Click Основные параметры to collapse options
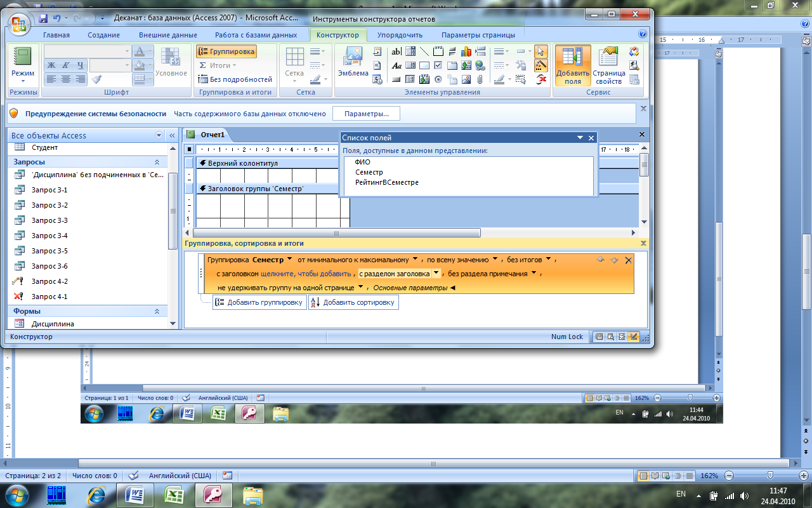 (414, 288)
